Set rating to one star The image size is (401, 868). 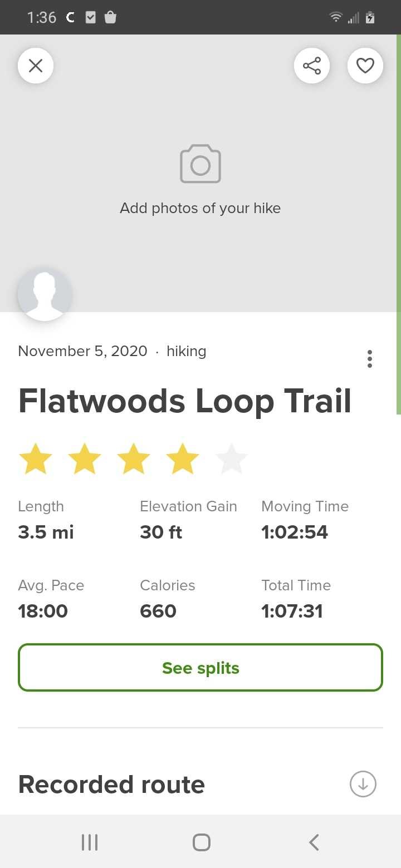[x=36, y=460]
